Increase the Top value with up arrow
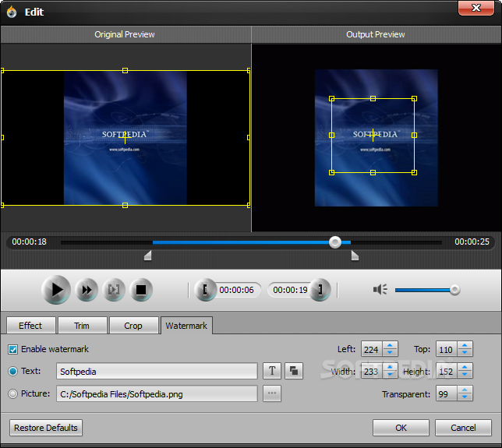 click(x=465, y=345)
